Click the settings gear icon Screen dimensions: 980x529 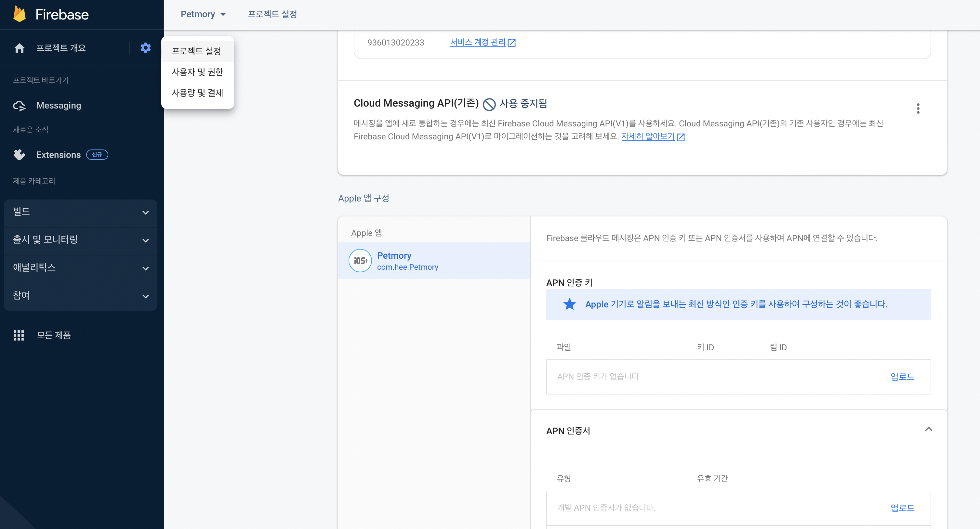145,48
